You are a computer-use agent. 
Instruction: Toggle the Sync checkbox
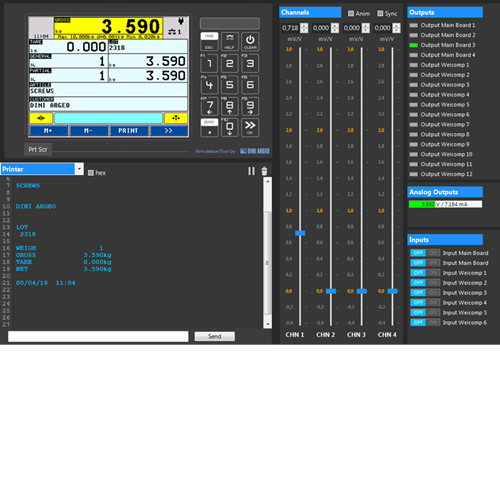tap(380, 13)
